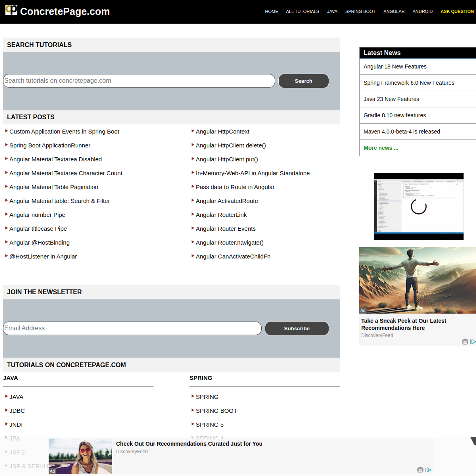Open the JNDI tutorials category link
This screenshot has width=476, height=476.
pyautogui.click(x=16, y=425)
